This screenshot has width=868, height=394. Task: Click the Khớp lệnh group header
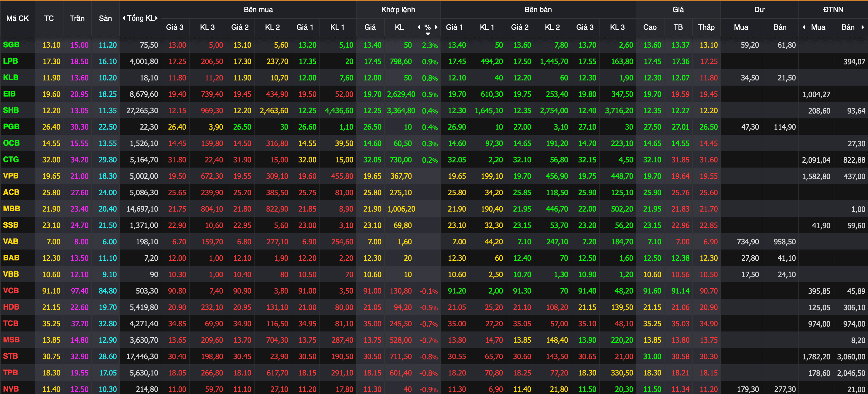pos(398,10)
